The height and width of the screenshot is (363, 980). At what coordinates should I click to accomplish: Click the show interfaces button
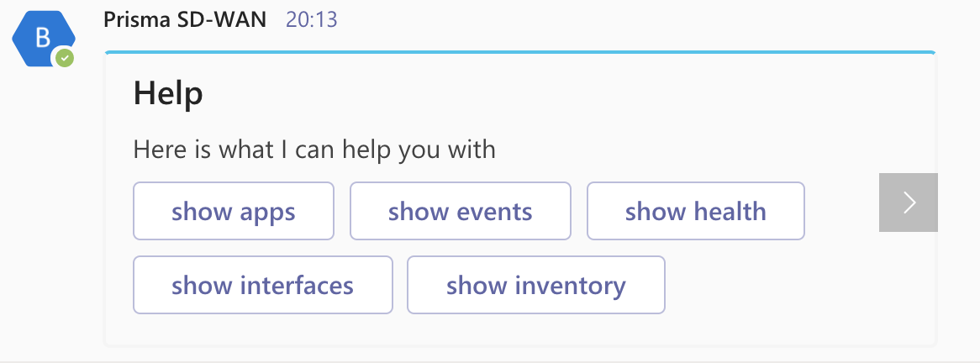(x=262, y=285)
